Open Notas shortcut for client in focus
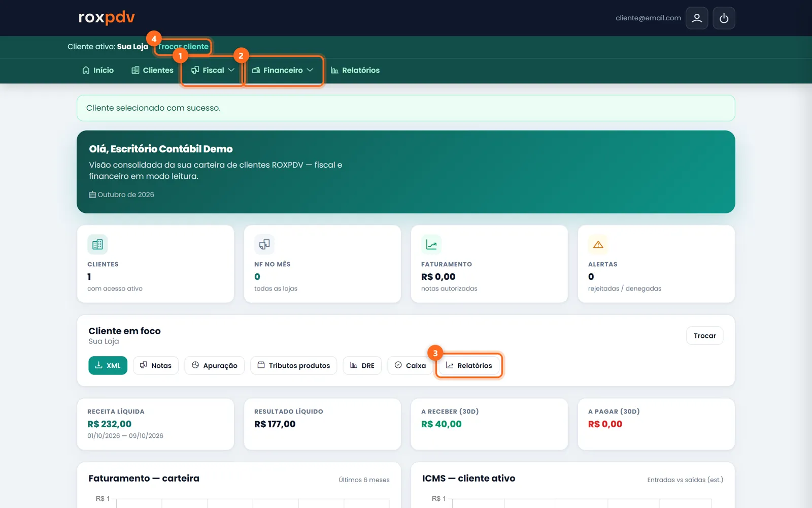 pyautogui.click(x=156, y=365)
